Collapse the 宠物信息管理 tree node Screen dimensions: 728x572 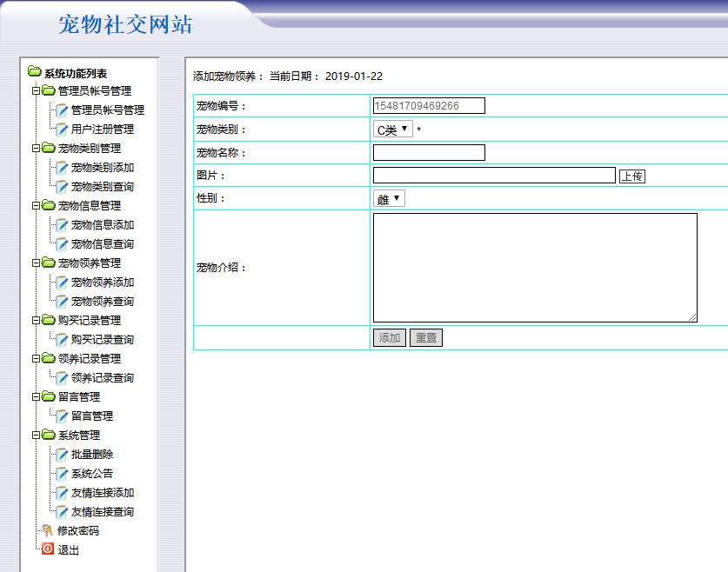(36, 205)
